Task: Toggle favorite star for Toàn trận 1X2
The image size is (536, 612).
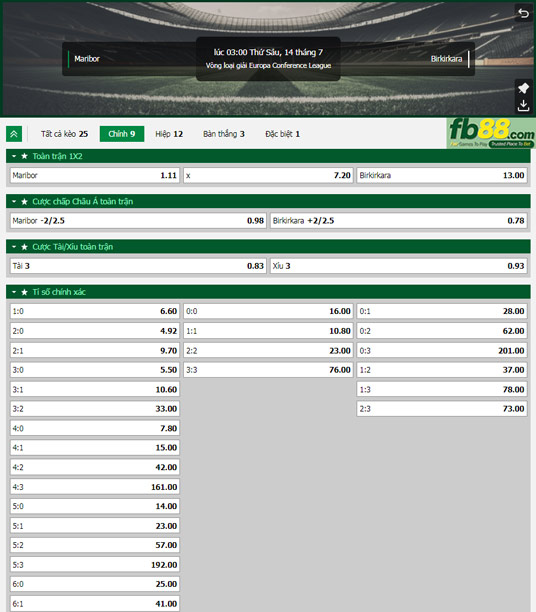Action: click(x=24, y=156)
